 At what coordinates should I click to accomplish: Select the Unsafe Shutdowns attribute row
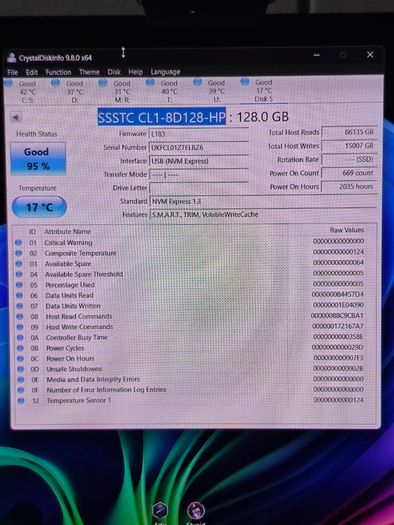coord(195,369)
